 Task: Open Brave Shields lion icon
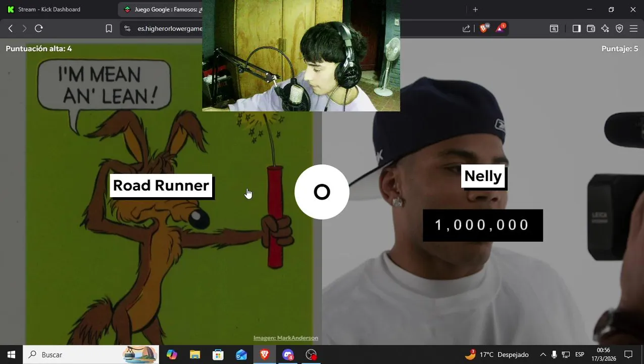[484, 28]
